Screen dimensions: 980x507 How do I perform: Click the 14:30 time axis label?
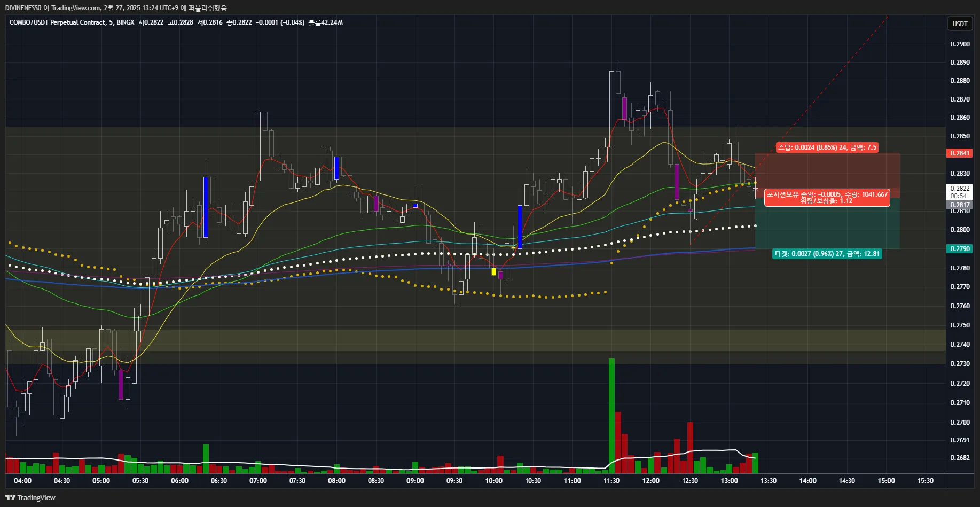click(x=847, y=481)
